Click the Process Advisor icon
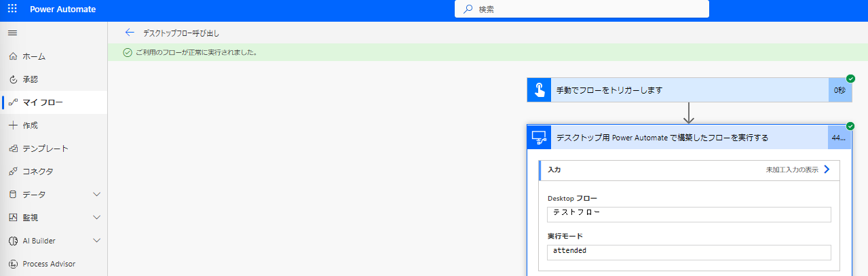Image resolution: width=868 pixels, height=276 pixels. [12, 264]
